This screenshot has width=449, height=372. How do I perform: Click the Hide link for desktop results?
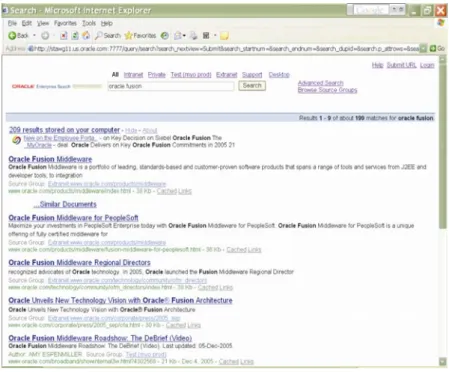(x=131, y=130)
